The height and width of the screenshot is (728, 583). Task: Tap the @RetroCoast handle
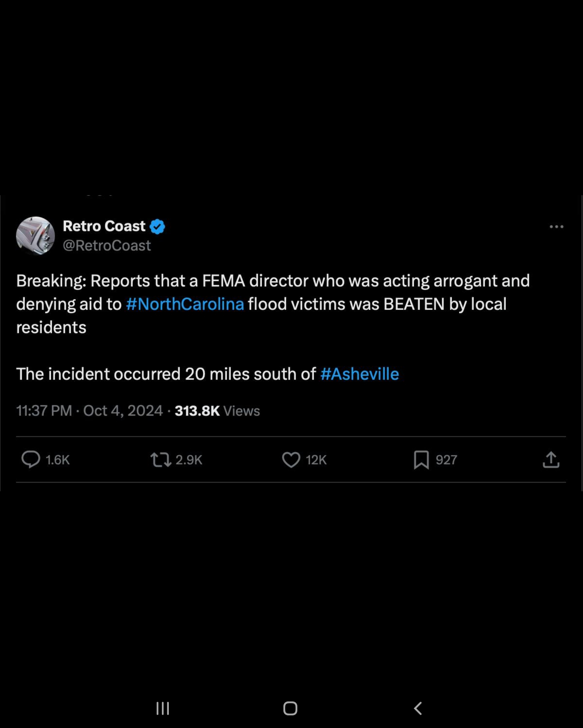pos(107,246)
